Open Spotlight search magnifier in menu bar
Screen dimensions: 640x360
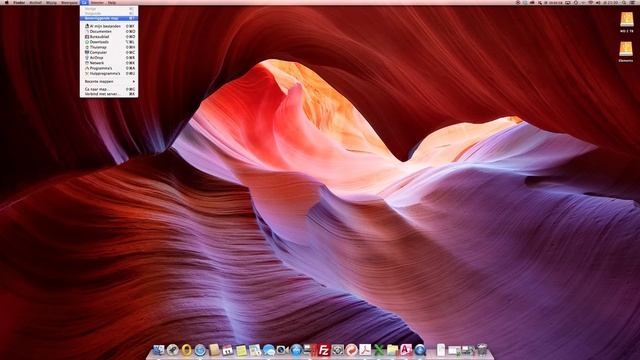pyautogui.click(x=624, y=2)
